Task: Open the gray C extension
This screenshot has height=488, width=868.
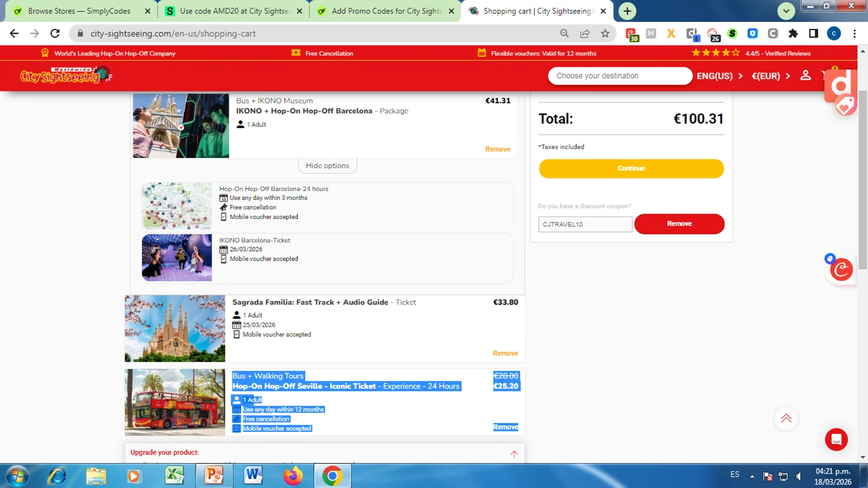Action: 773,34
